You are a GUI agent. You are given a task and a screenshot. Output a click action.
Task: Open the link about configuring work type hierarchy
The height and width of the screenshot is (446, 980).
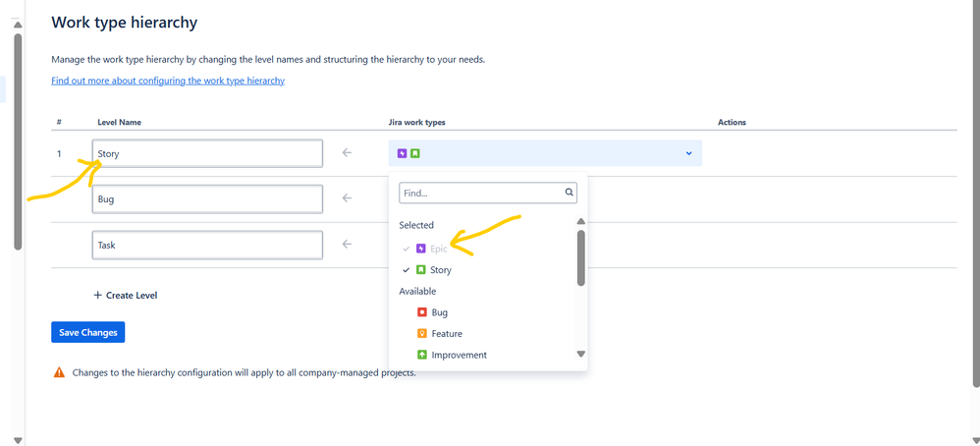tap(168, 81)
